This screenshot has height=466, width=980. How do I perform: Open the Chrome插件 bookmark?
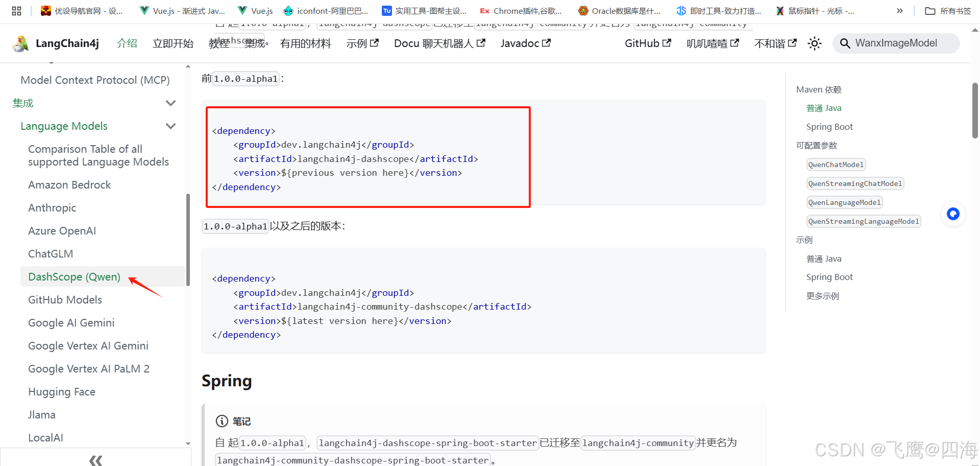521,11
